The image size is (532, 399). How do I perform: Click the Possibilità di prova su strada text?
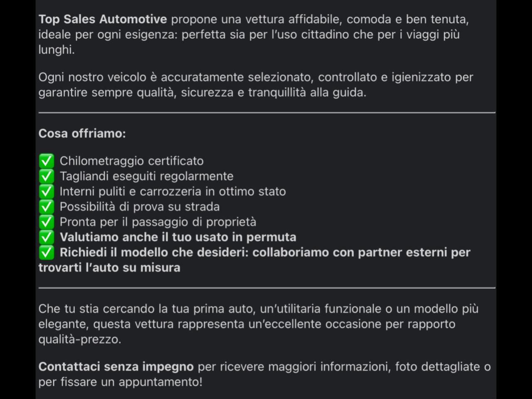(x=140, y=207)
